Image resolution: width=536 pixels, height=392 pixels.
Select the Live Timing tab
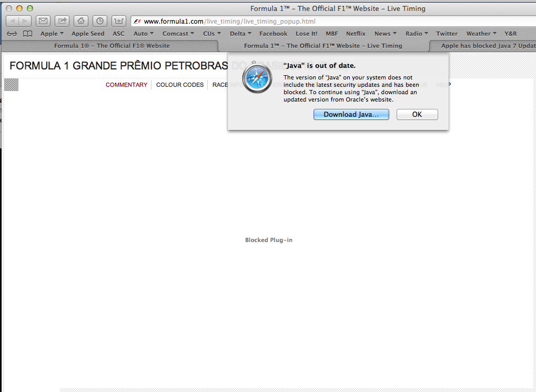coord(323,46)
